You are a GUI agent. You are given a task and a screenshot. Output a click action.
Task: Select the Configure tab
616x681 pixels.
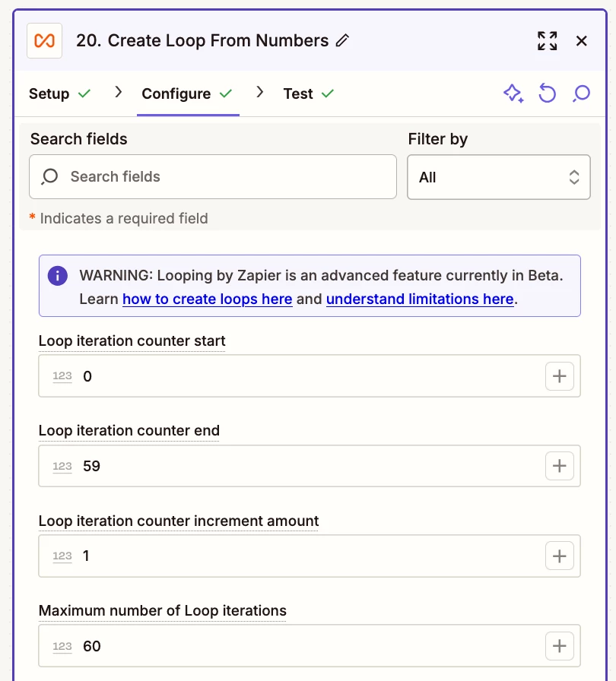point(187,93)
